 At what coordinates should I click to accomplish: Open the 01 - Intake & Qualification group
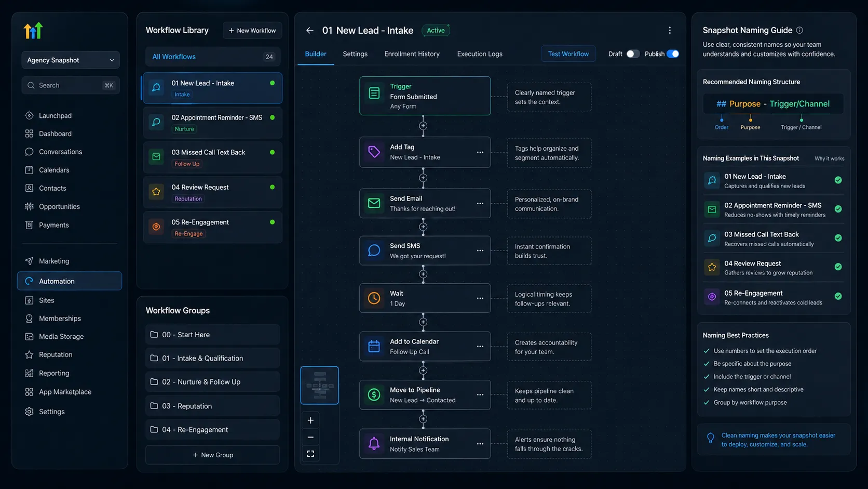[212, 358]
